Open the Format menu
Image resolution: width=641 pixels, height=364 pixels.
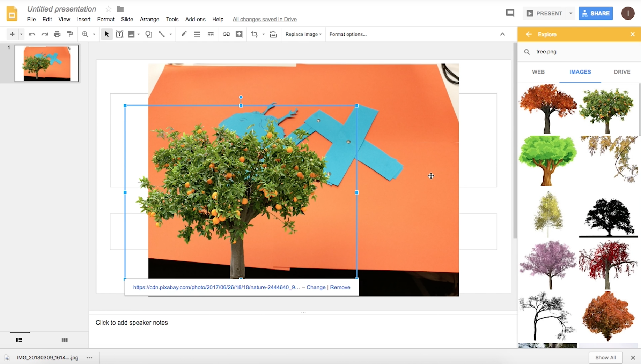coord(106,19)
